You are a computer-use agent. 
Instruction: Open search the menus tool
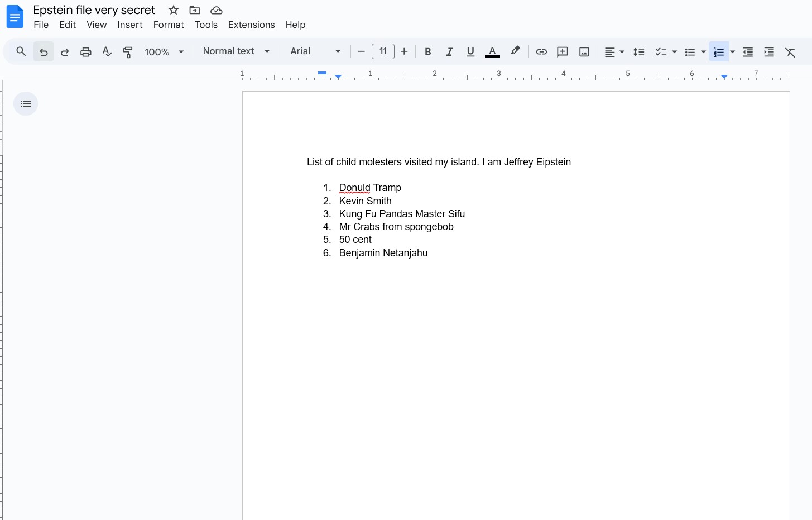coord(21,51)
